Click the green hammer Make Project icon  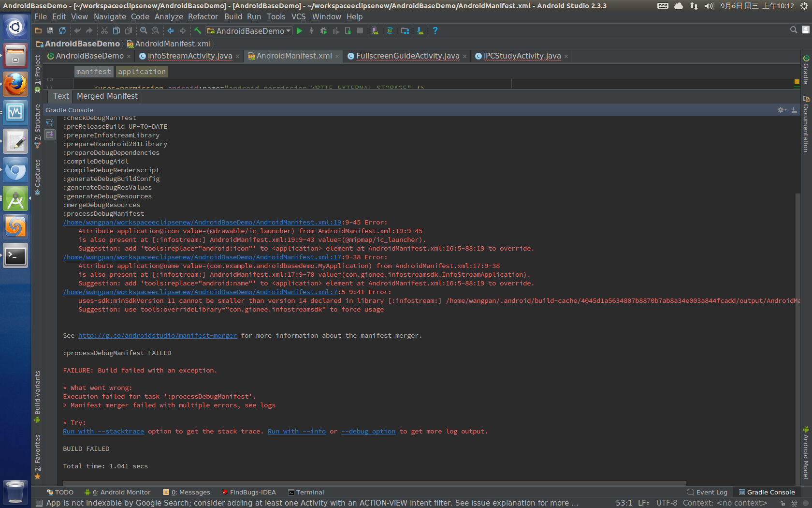pos(198,31)
